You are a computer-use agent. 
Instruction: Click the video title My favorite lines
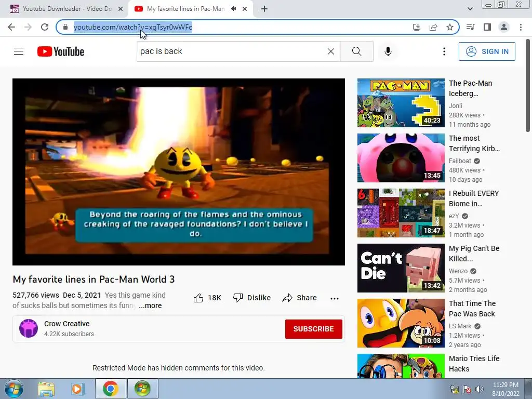click(x=94, y=279)
